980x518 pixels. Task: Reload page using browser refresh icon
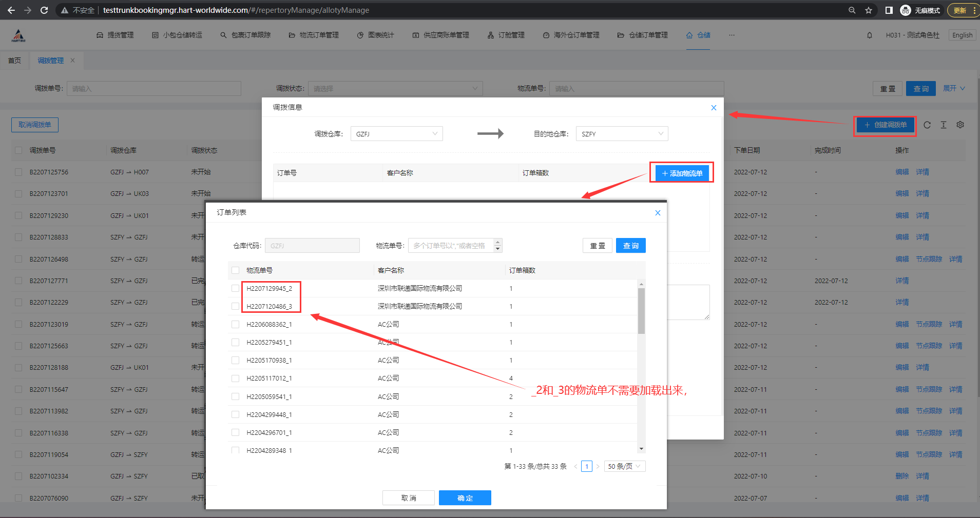pyautogui.click(x=44, y=10)
